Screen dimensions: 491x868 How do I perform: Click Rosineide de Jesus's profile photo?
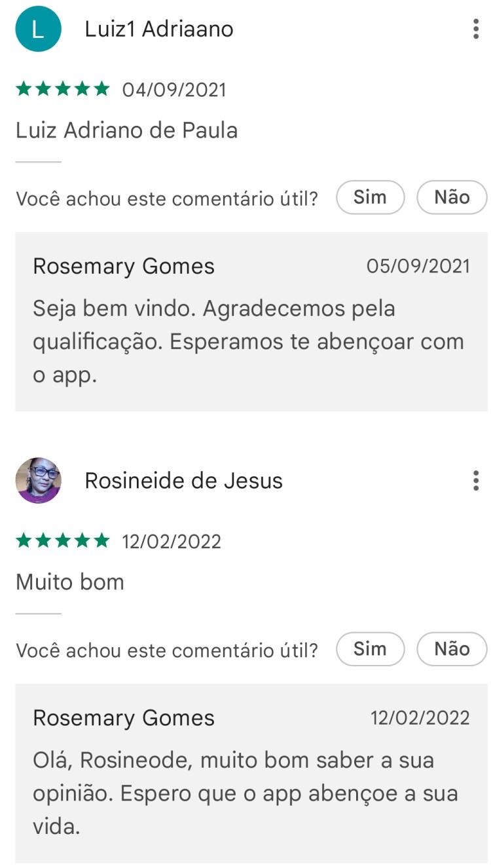[38, 480]
